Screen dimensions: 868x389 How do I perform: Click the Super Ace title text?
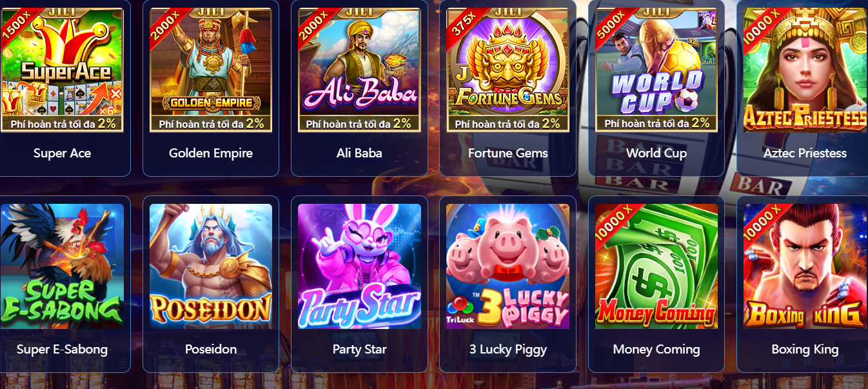(x=62, y=153)
